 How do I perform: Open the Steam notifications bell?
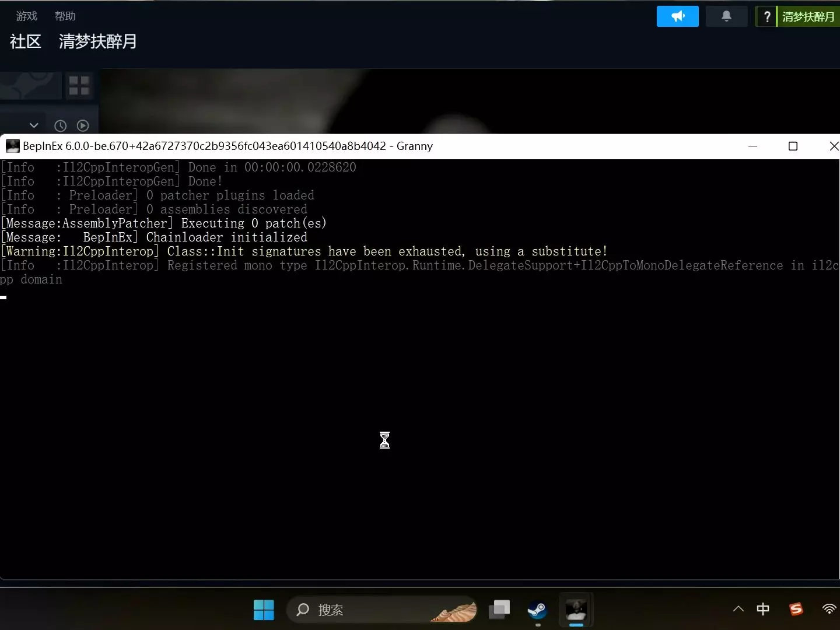tap(726, 16)
